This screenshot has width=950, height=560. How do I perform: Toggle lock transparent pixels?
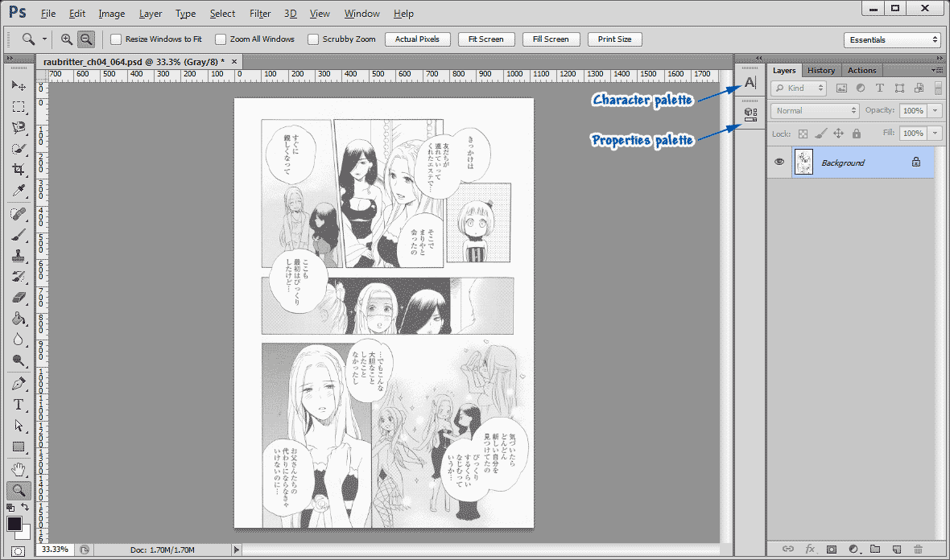point(803,134)
